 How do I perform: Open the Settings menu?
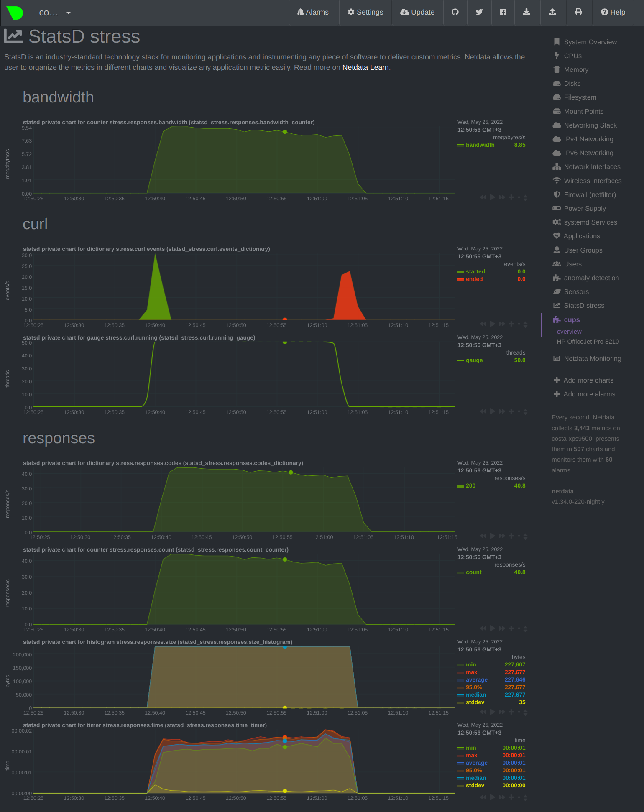(x=365, y=12)
